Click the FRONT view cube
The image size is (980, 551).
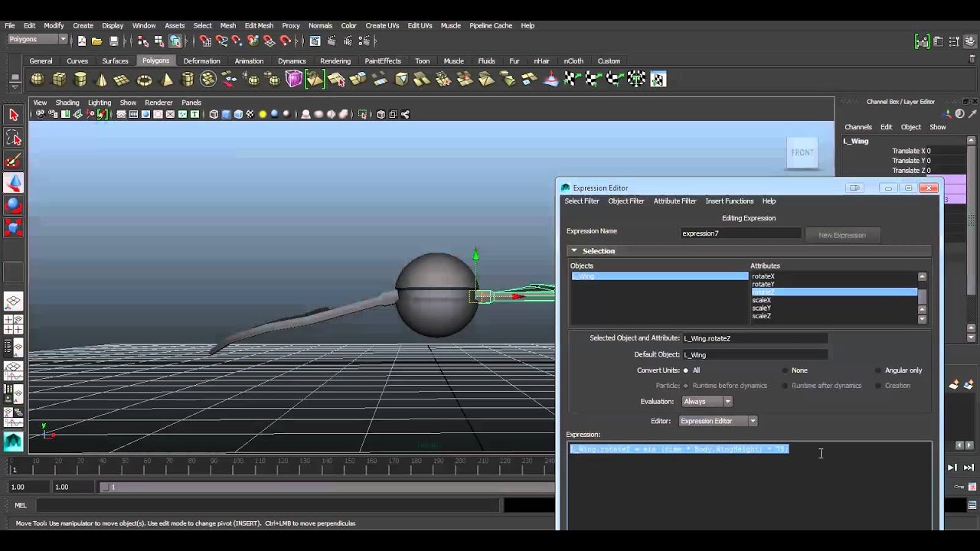(802, 152)
